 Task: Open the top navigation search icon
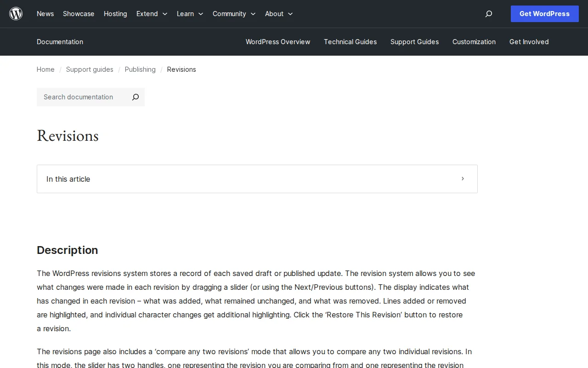click(x=488, y=14)
